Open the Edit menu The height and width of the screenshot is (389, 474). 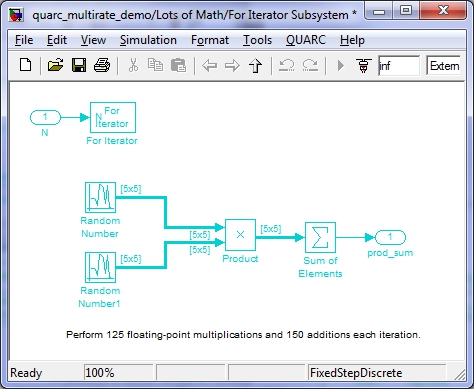coord(57,40)
